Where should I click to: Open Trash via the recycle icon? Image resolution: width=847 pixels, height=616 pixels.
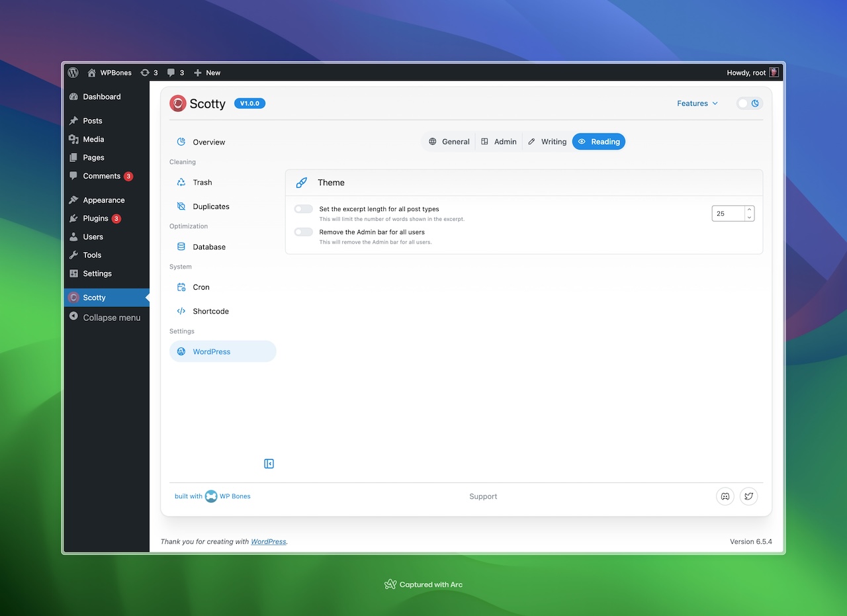click(181, 183)
